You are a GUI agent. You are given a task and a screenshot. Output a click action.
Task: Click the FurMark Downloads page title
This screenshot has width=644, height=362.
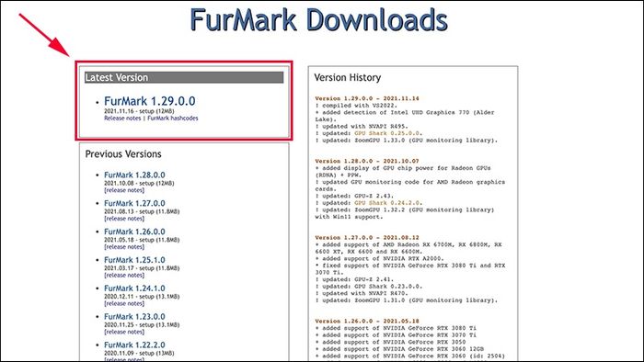pos(318,19)
